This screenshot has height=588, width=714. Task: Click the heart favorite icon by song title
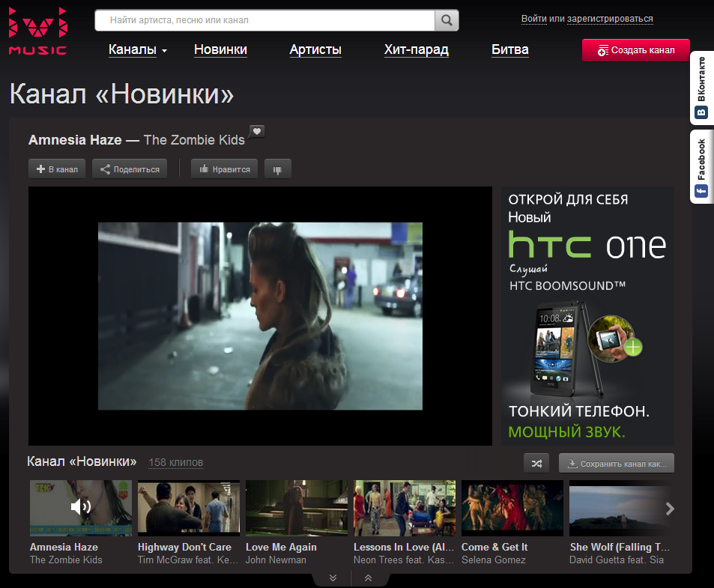point(257,132)
